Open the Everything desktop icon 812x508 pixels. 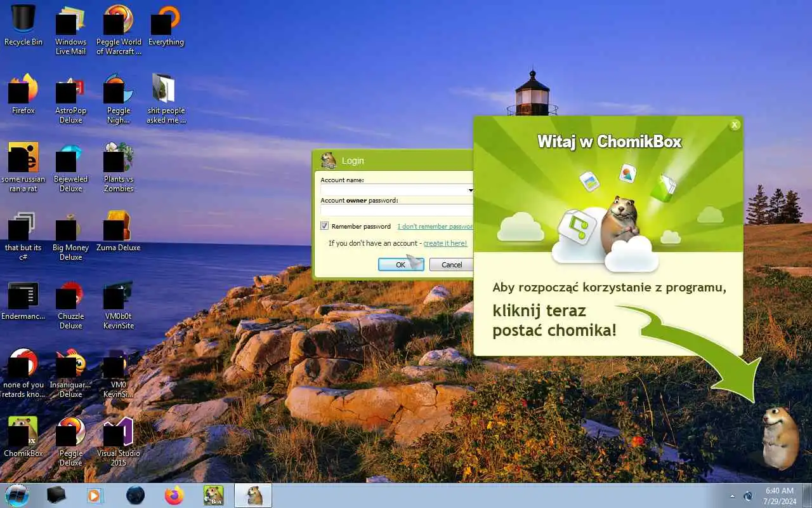tap(166, 25)
